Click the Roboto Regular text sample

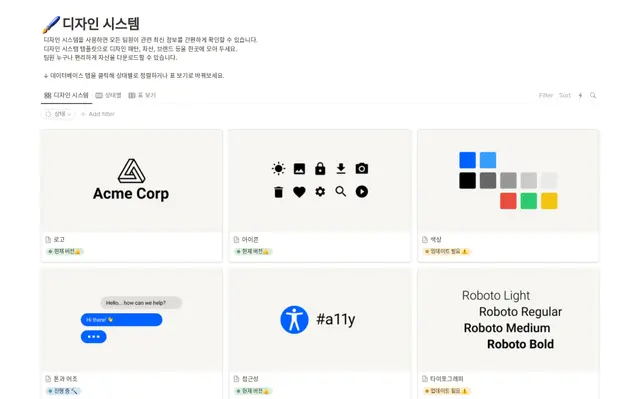click(520, 312)
